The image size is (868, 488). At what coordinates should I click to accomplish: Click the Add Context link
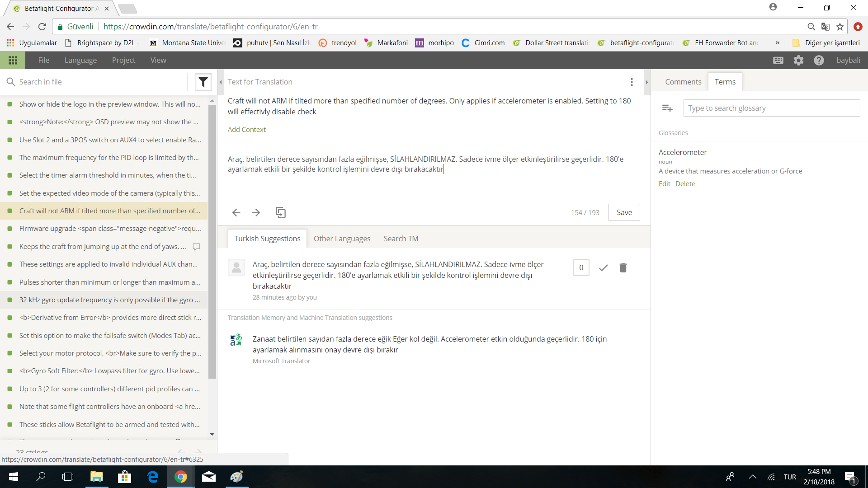point(246,129)
